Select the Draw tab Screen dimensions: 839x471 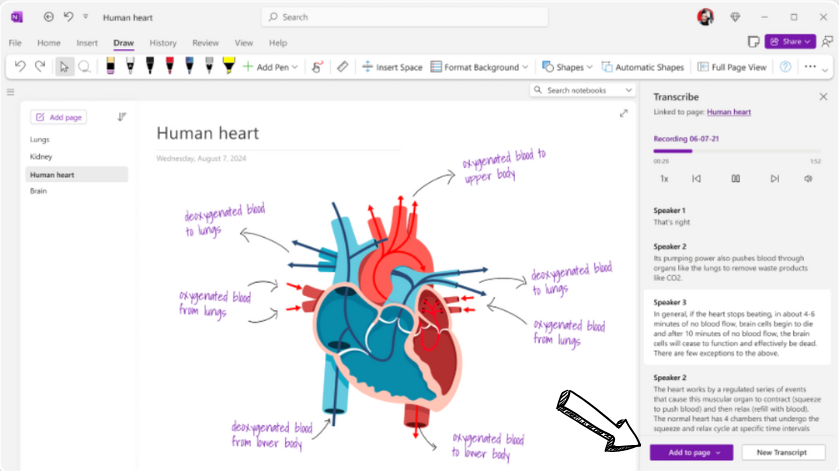pos(124,43)
